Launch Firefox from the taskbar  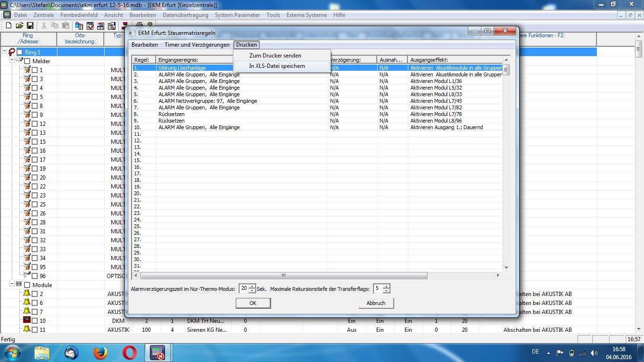click(100, 353)
